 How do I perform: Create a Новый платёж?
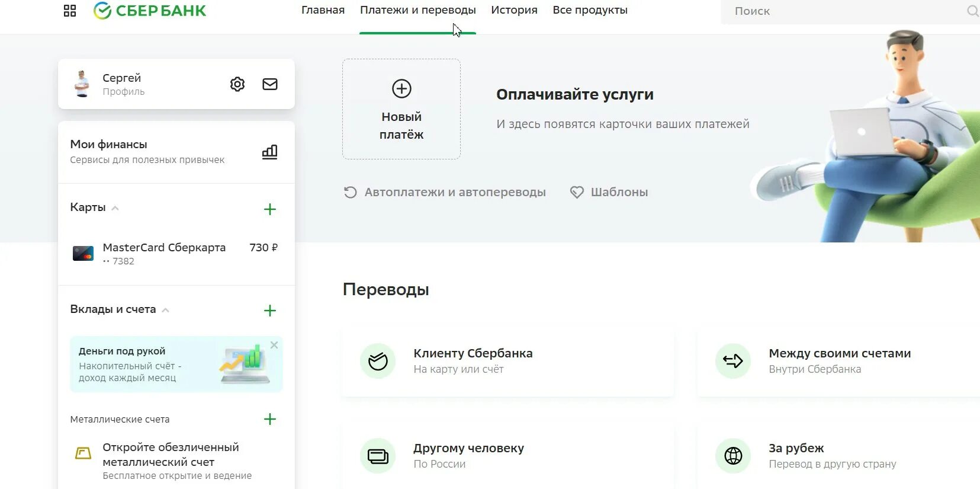[x=401, y=109]
